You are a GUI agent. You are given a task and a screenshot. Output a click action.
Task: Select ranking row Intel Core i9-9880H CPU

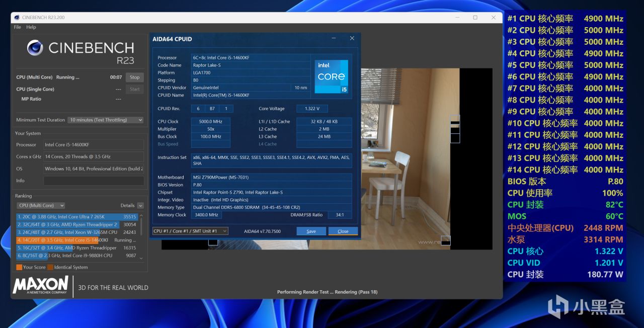click(x=77, y=256)
